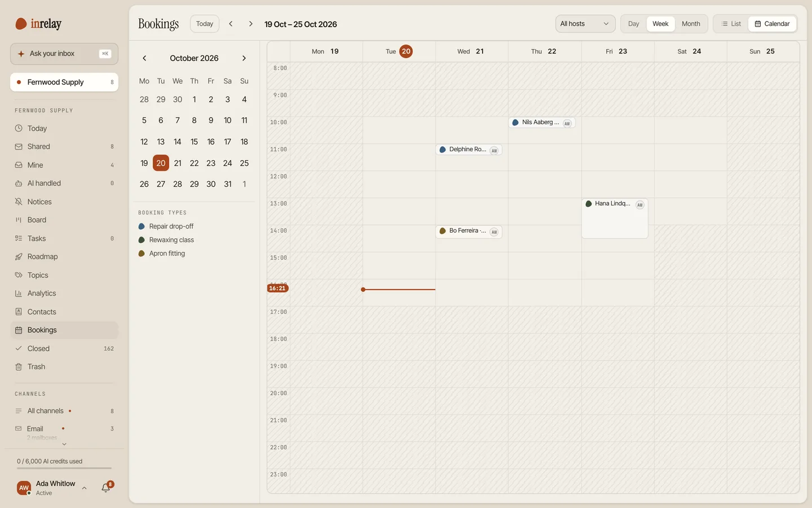Go to next week with right chevron

click(x=250, y=24)
